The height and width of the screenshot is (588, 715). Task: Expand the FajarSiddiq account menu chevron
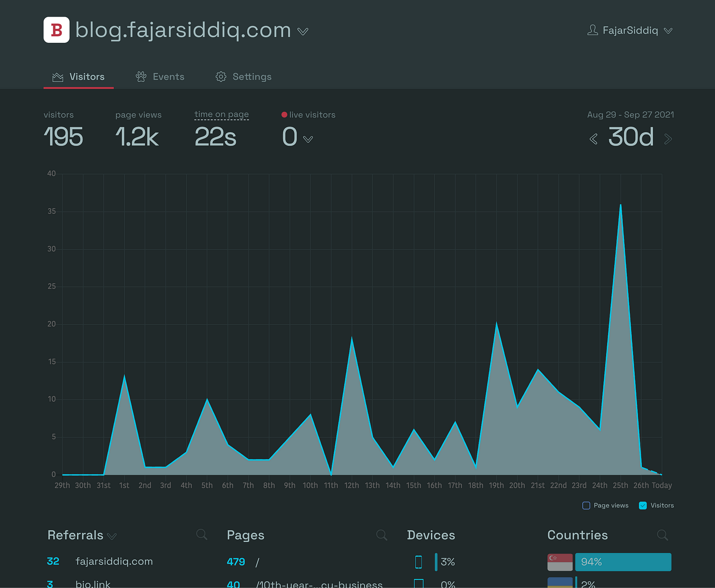(x=668, y=31)
